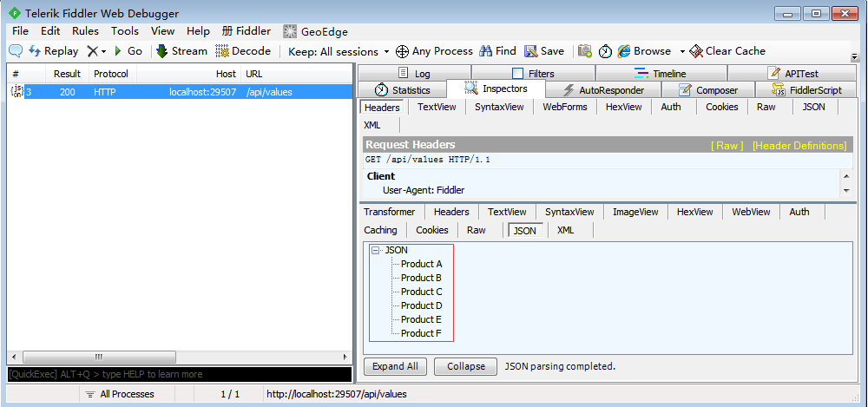Toggle Stream mode in toolbar
The image size is (868, 407).
181,51
